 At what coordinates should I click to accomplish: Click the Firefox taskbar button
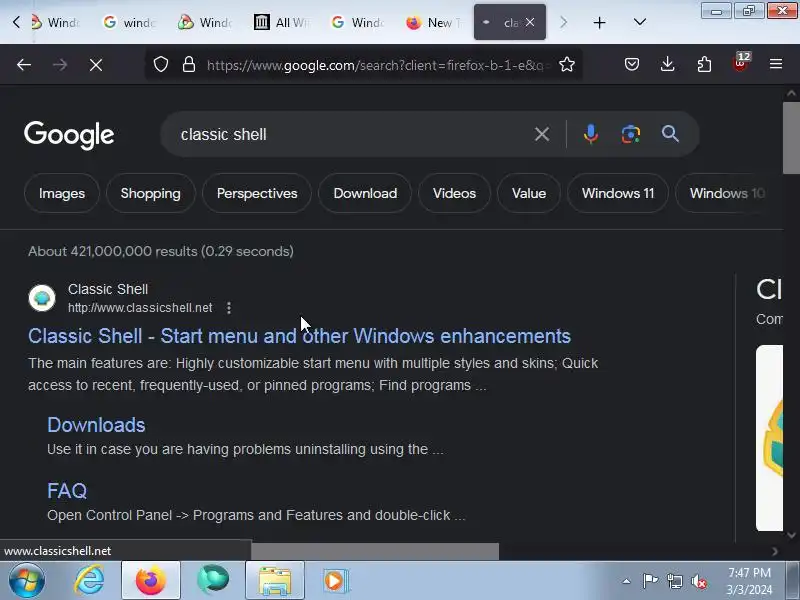pos(151,581)
